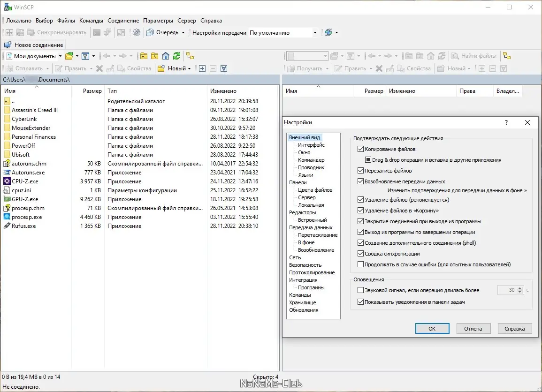Toggle the Звуковой сигнал checkbox

360,290
